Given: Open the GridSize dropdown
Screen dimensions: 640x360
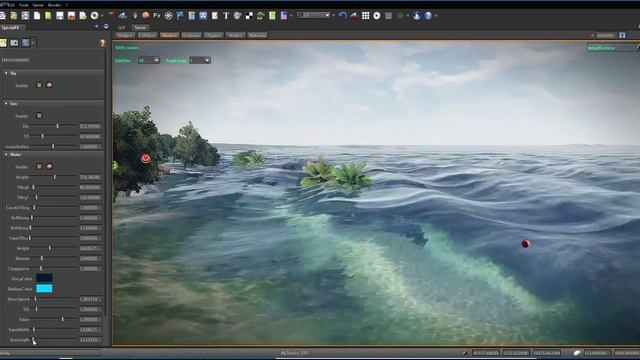Looking at the screenshot, I should (x=149, y=60).
